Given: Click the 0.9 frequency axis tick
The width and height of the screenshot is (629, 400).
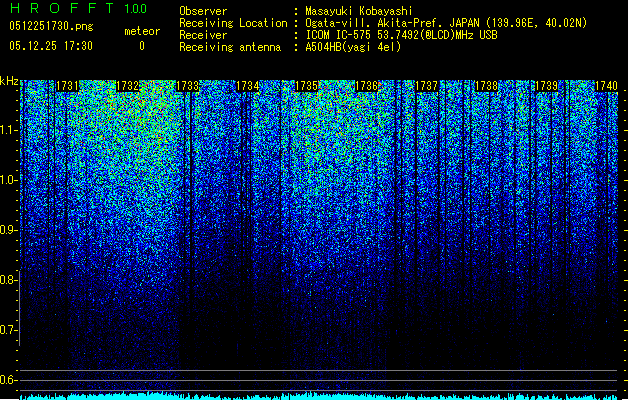Looking at the screenshot, I should coord(9,230).
